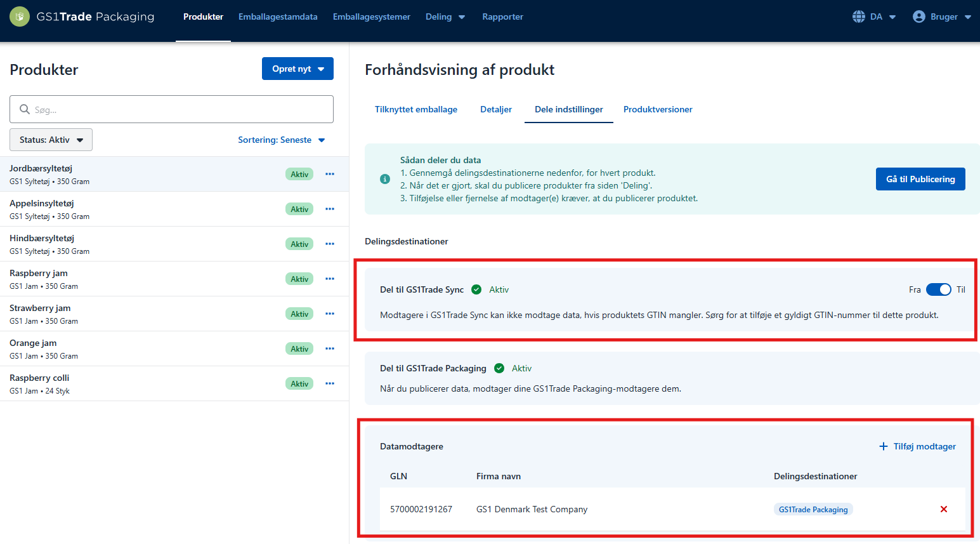Click the plus icon for Tilføj modtager
Screen dimensions: 980x544
point(884,446)
